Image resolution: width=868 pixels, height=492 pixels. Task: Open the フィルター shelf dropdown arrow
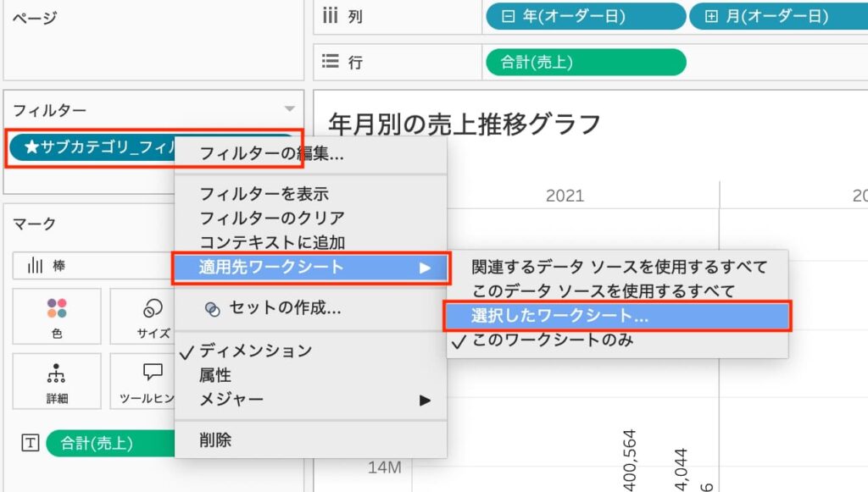coord(289,109)
